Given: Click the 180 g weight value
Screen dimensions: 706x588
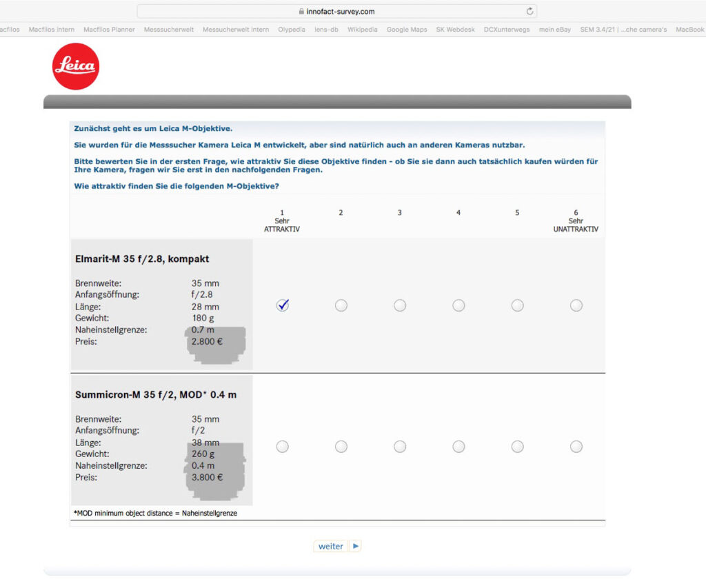Looking at the screenshot, I should click(203, 318).
